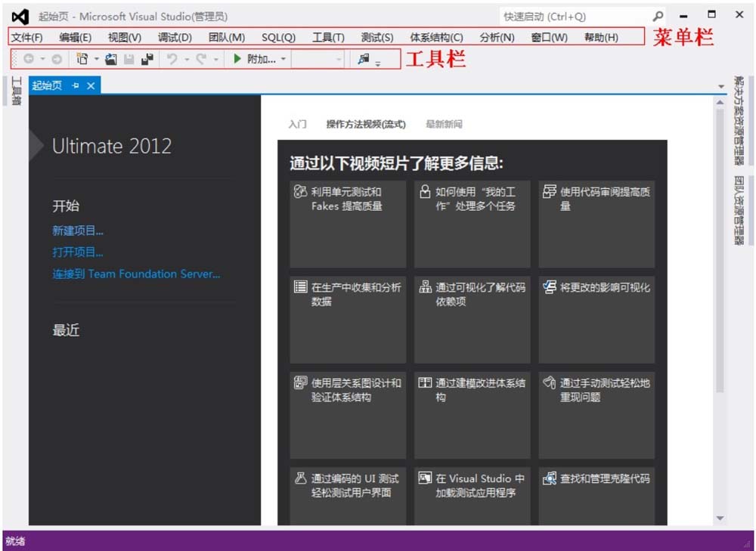The height and width of the screenshot is (551, 756).
Task: Click icon of 将更改的影响可视化 tile
Action: [549, 286]
